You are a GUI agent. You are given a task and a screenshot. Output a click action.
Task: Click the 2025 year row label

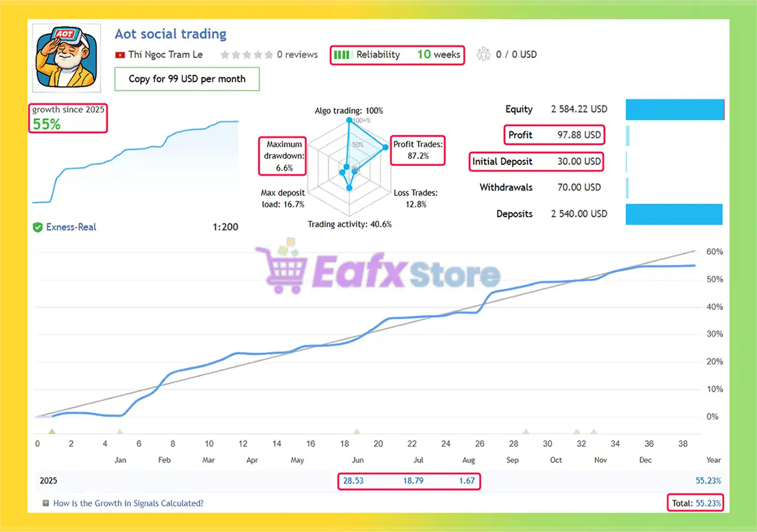click(48, 481)
